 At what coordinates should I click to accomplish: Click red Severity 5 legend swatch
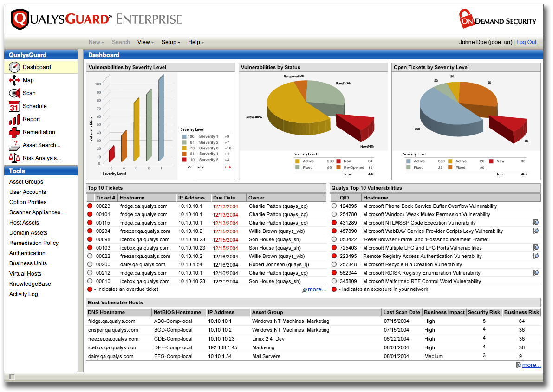(x=184, y=160)
